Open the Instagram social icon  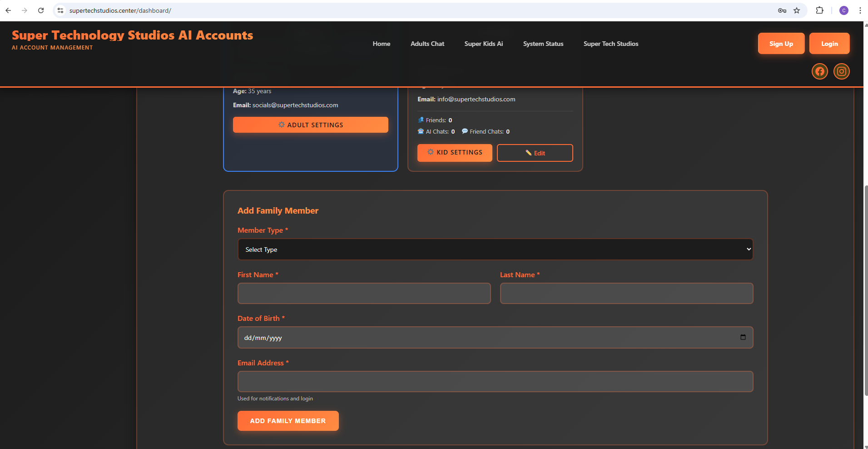[x=842, y=71]
